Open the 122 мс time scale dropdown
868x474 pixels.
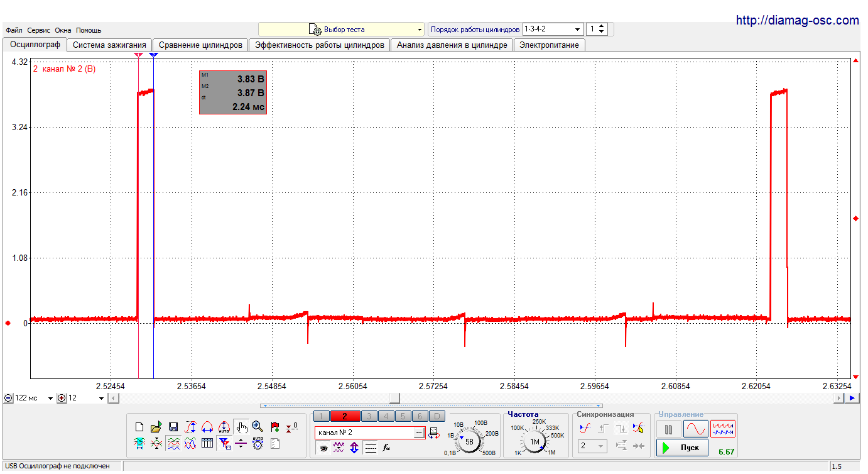[x=50, y=399]
